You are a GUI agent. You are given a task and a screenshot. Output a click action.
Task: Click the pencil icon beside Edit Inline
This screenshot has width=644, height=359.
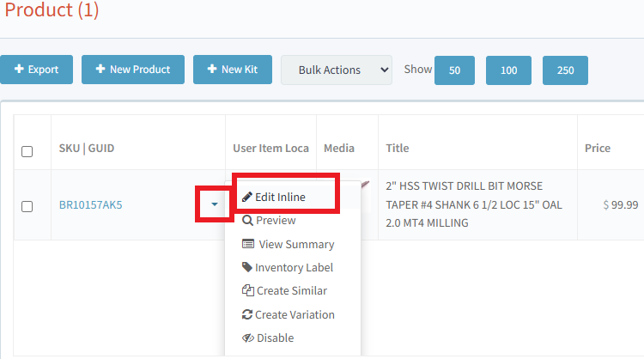247,198
